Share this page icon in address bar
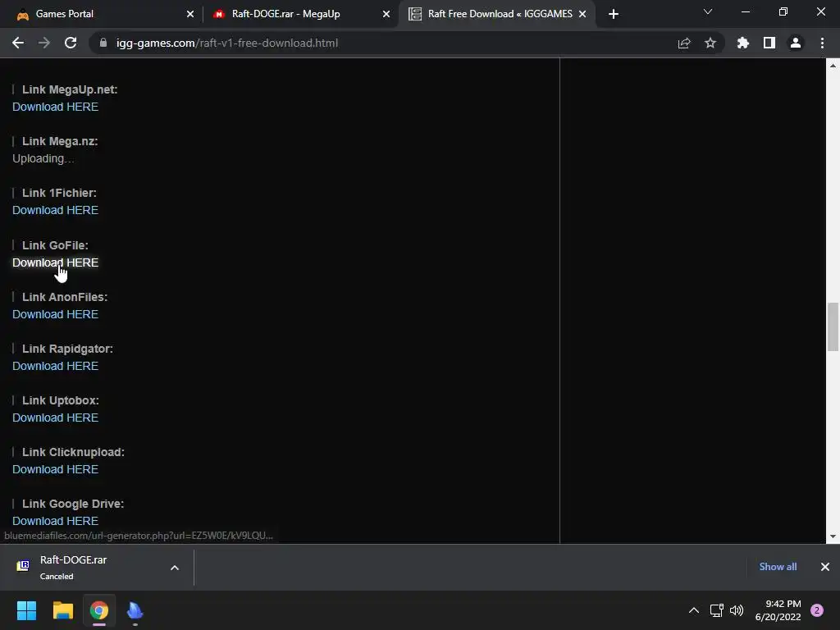 (684, 43)
